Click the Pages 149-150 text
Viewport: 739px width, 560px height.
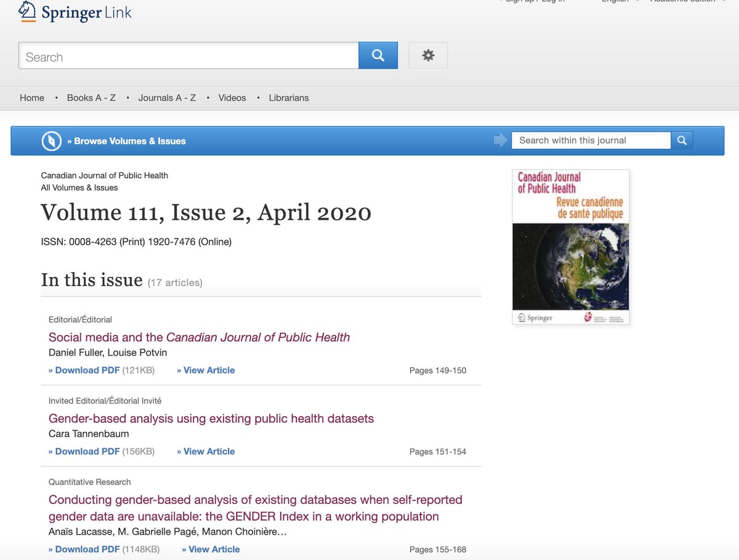click(438, 370)
